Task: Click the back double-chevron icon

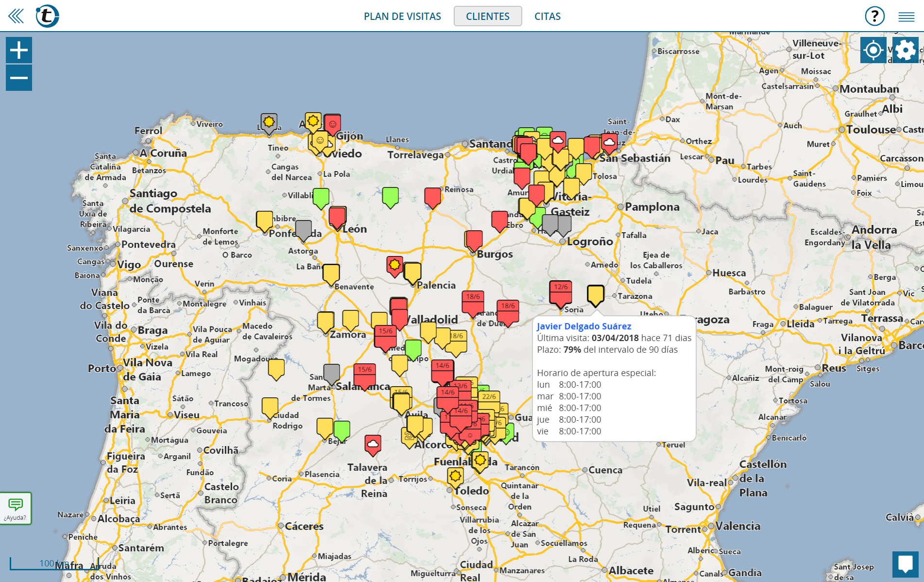Action: (x=16, y=16)
